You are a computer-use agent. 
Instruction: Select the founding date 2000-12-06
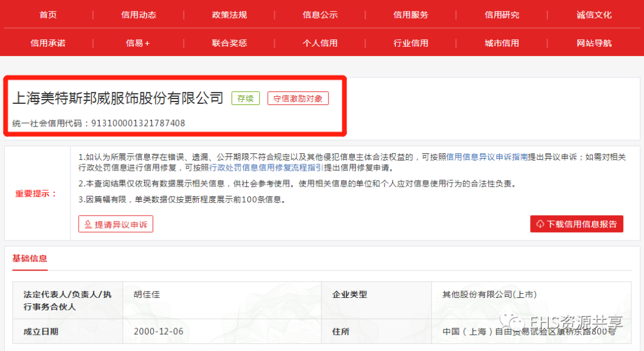coord(159,331)
